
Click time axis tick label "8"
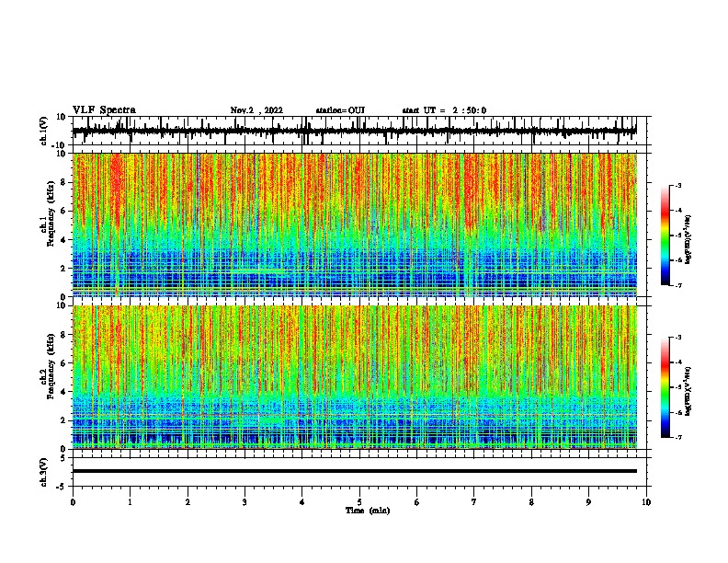[x=531, y=502]
